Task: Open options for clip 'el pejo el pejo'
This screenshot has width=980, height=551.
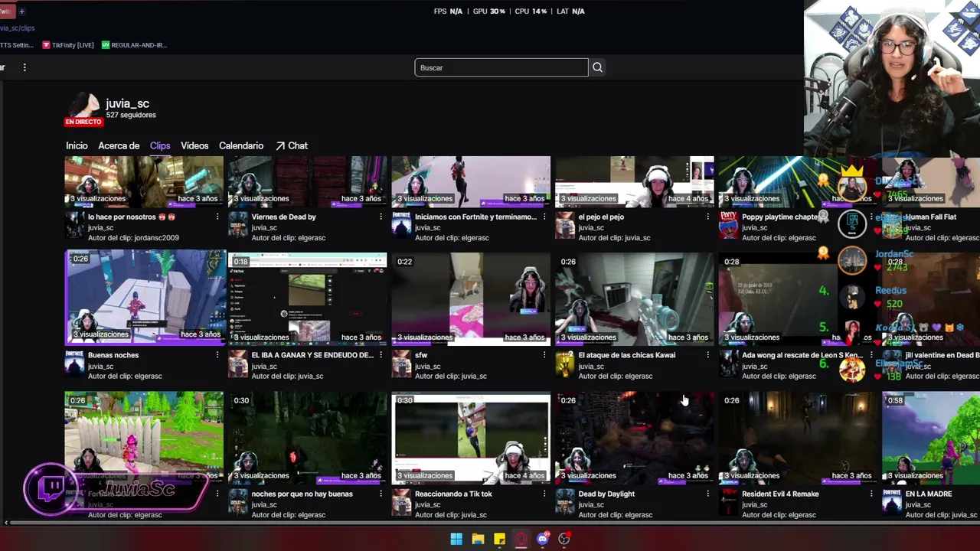Action: pyautogui.click(x=707, y=217)
